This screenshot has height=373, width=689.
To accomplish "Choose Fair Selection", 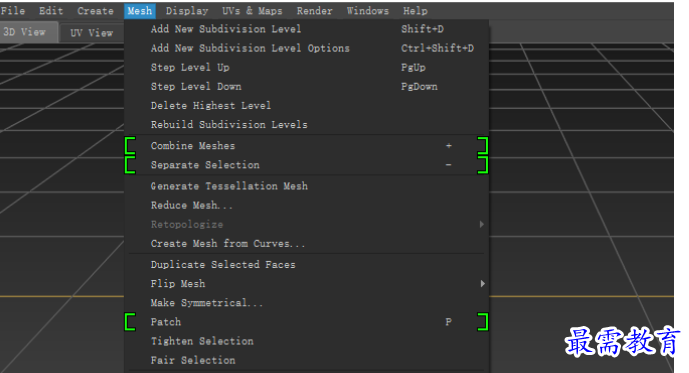I will coord(307,361).
